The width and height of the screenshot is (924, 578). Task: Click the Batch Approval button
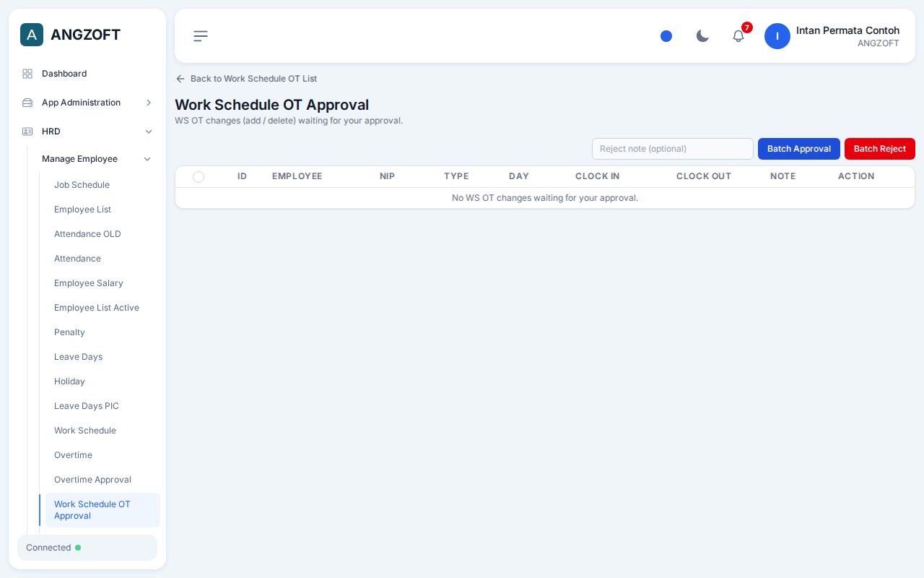[x=799, y=149]
